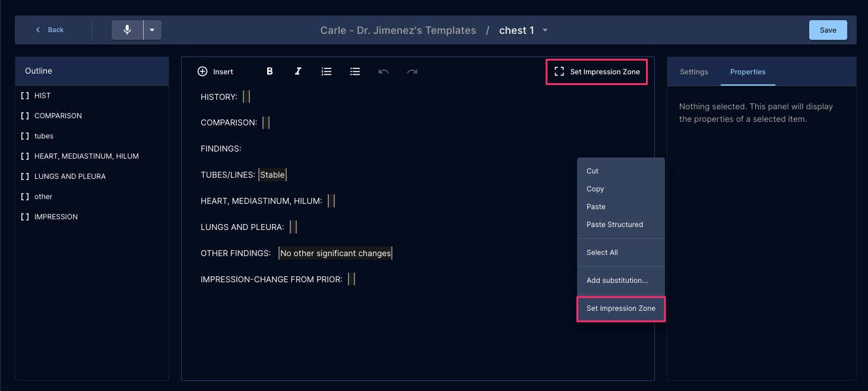This screenshot has width=868, height=391.
Task: Click the HEART, MEDIASTINUM, HILUM empty field
Action: 331,201
